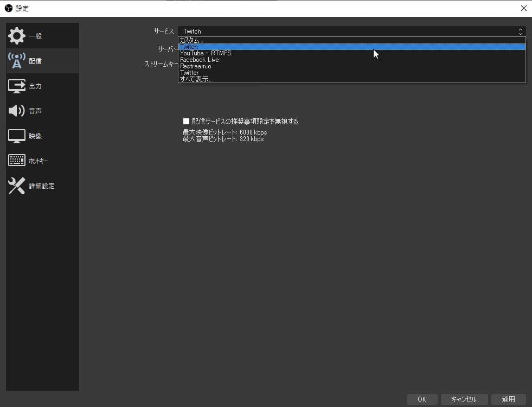Select Twitter from the service list
This screenshot has width=532, height=407.
click(190, 73)
